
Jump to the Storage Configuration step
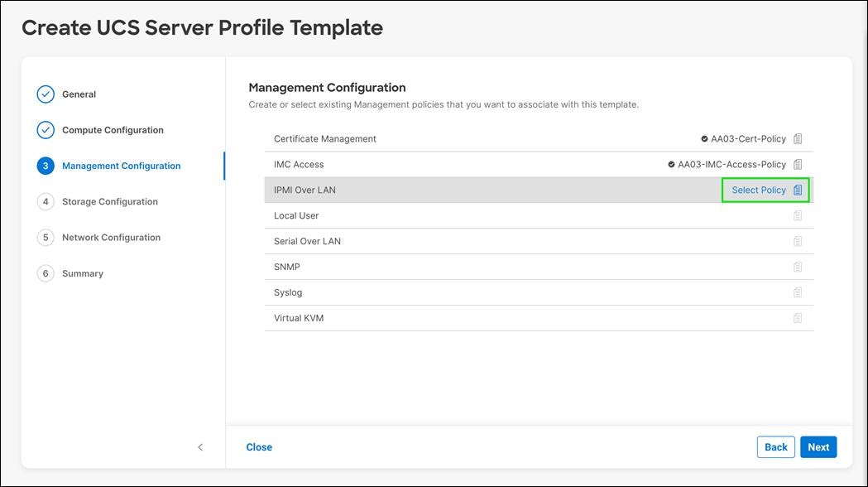109,201
